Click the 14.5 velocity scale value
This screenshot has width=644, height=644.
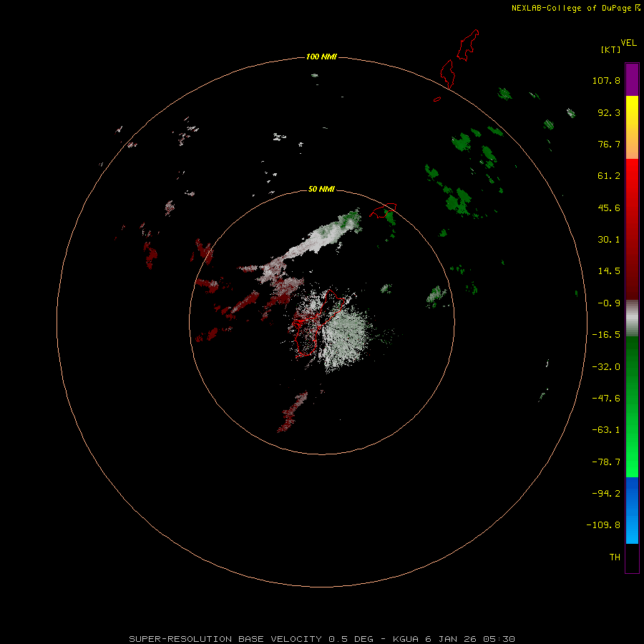609,271
